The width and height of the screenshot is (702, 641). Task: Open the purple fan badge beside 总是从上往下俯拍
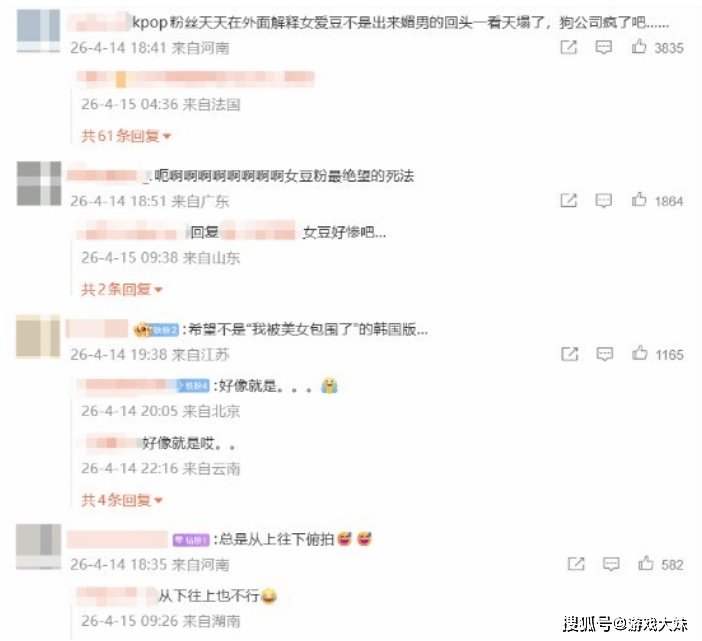click(191, 540)
